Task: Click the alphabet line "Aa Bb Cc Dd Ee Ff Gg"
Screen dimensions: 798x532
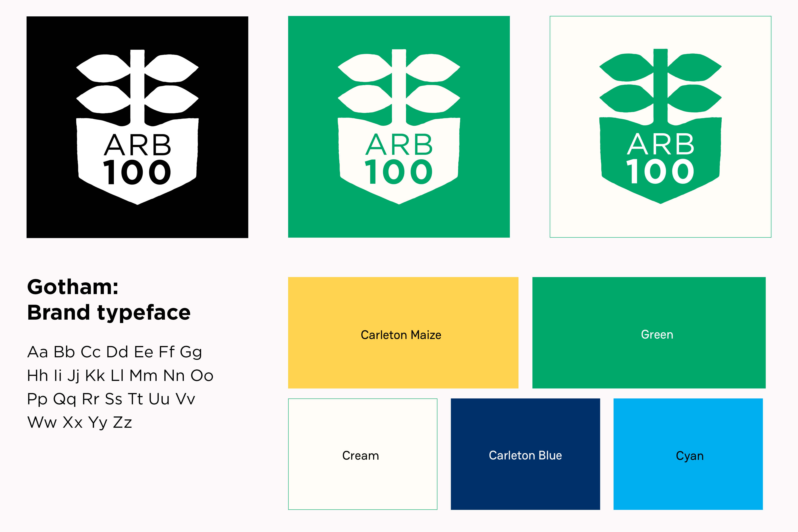Action: [115, 353]
